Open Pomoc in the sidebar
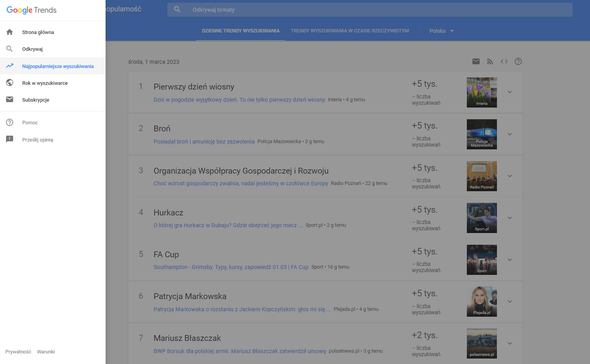Viewport: 590px width, 364px height. (x=53, y=122)
